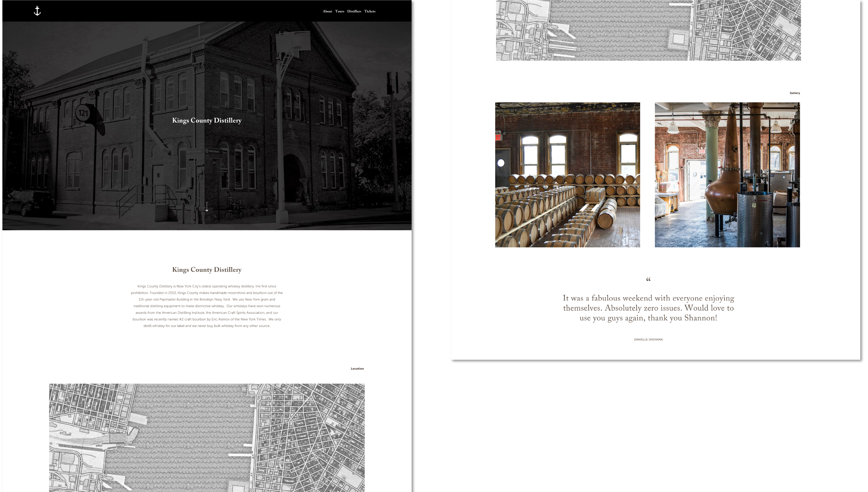Click the distillery description paragraph
The image size is (868, 492).
click(x=207, y=306)
